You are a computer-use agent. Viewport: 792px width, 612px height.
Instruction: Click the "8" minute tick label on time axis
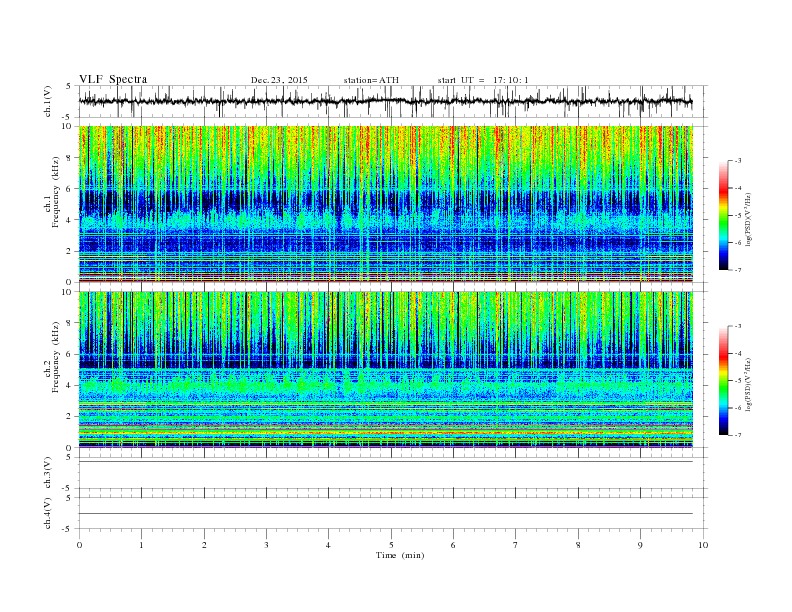pyautogui.click(x=578, y=545)
